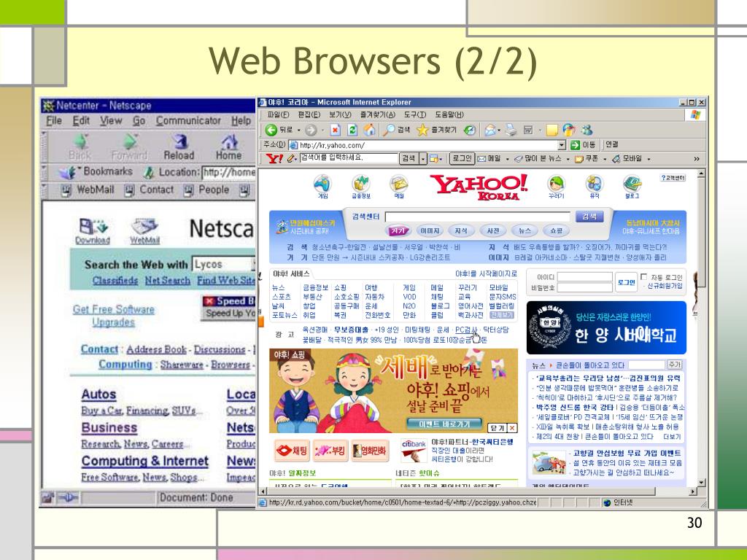Viewport: 747px width, 560px height.
Task: Expand the 많이 본 뉴스 dropdown on Yahoo toolbar
Action: (x=568, y=159)
